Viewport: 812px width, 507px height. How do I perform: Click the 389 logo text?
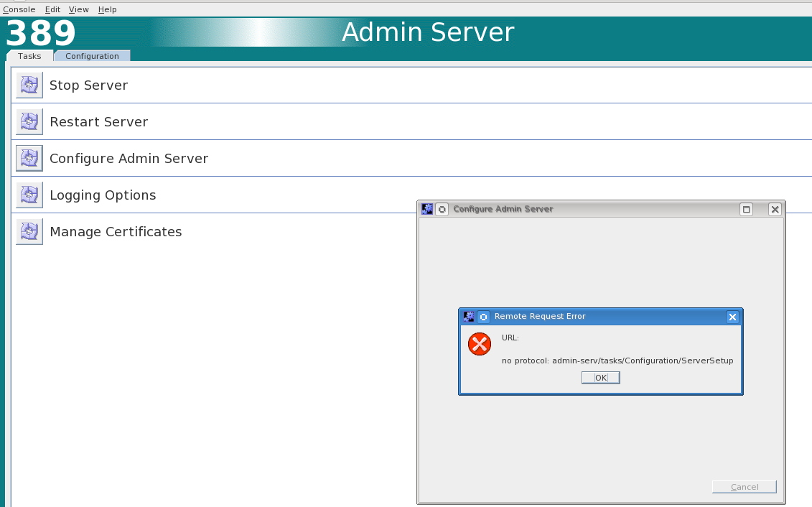(40, 33)
